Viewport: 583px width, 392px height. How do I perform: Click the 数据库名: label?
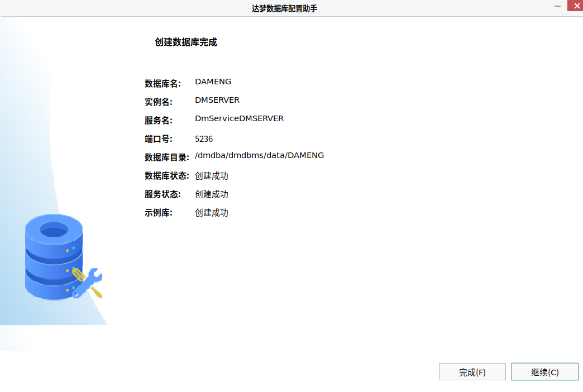[x=163, y=83]
